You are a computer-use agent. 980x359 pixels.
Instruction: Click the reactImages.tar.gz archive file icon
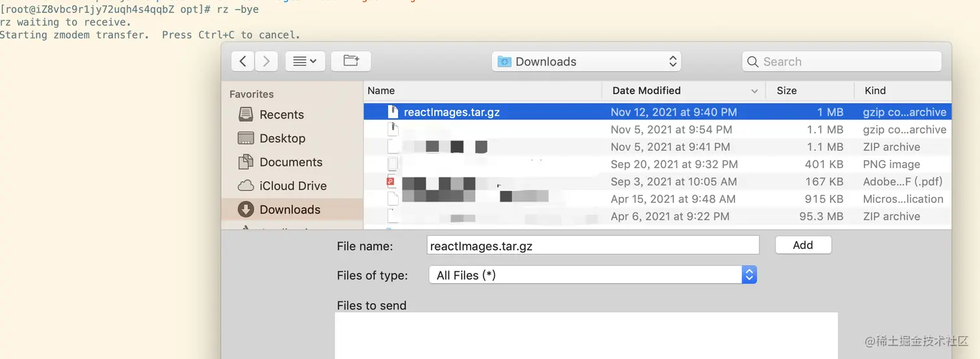392,111
